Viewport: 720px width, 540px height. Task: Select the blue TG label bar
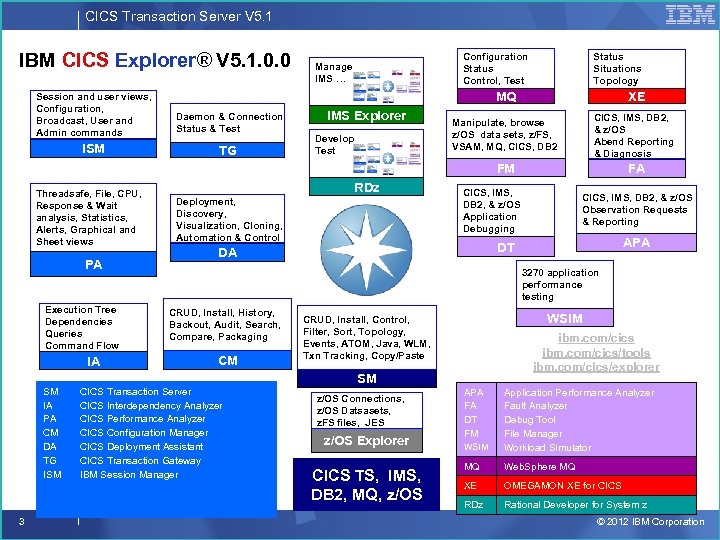tap(227, 150)
